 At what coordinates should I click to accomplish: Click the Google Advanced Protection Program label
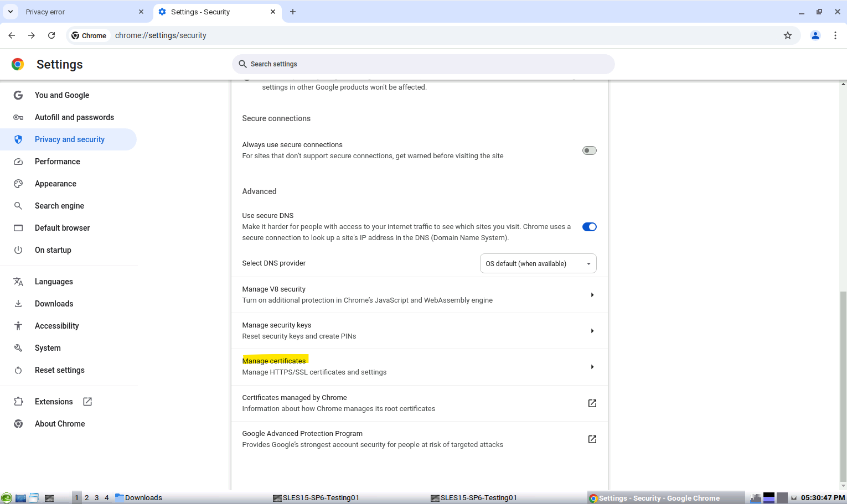click(x=302, y=434)
